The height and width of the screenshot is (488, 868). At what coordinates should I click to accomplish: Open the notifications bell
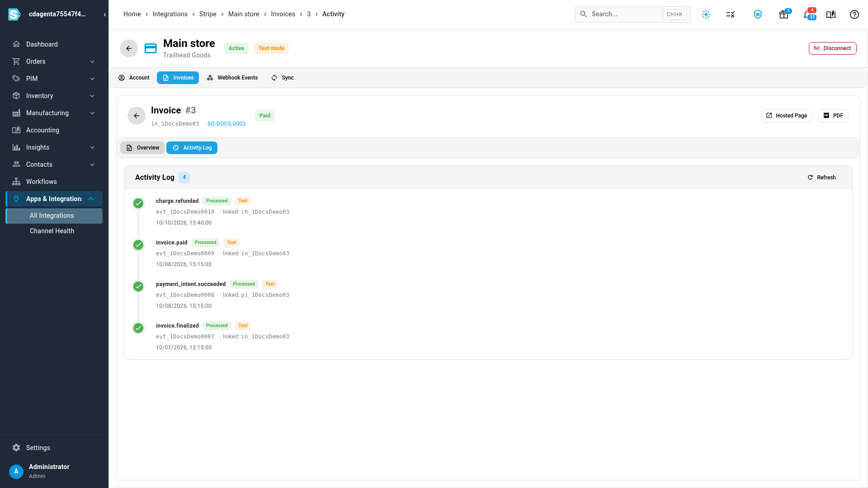(807, 14)
